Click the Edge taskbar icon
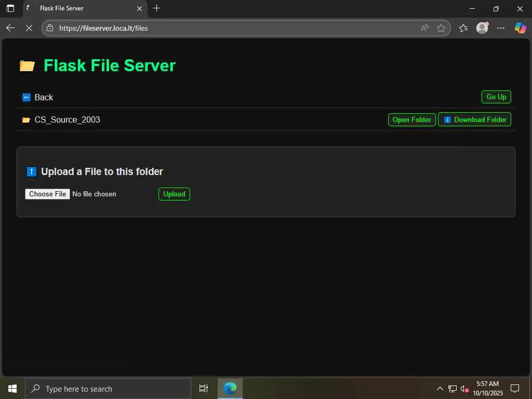The width and height of the screenshot is (532, 399). (x=230, y=389)
